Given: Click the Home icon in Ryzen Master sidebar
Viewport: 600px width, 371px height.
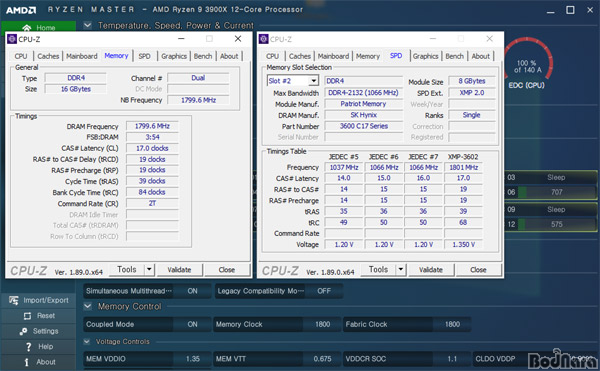Looking at the screenshot, I should pos(27,28).
